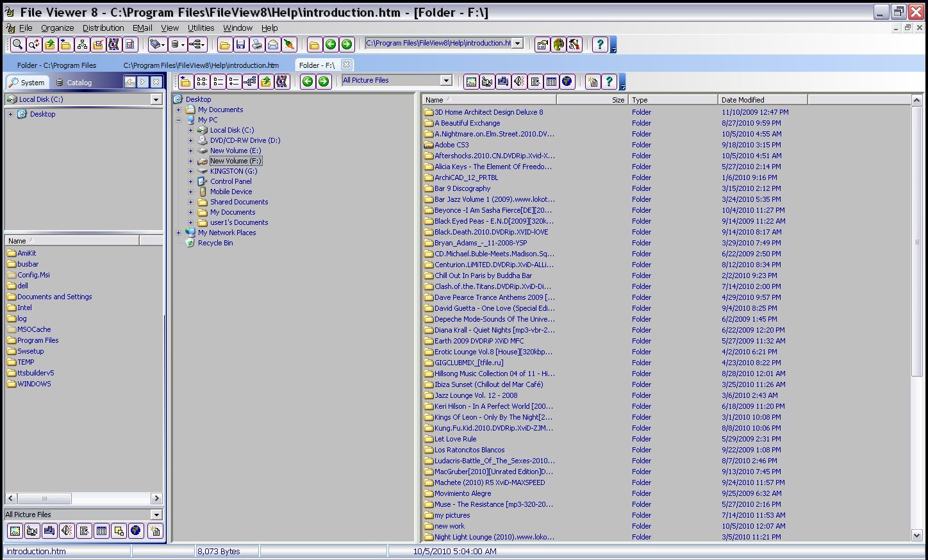This screenshot has width=928, height=560.
Task: Click the question mark help icon in main toolbar
Action: [x=600, y=44]
